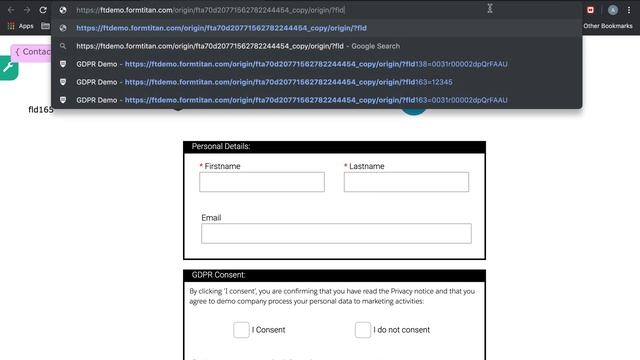Click the red extension icon in toolbar
Screen dimensions: 640x360
click(x=590, y=10)
